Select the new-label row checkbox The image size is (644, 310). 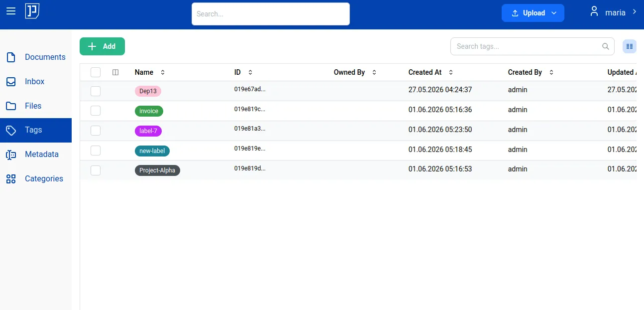(x=96, y=151)
